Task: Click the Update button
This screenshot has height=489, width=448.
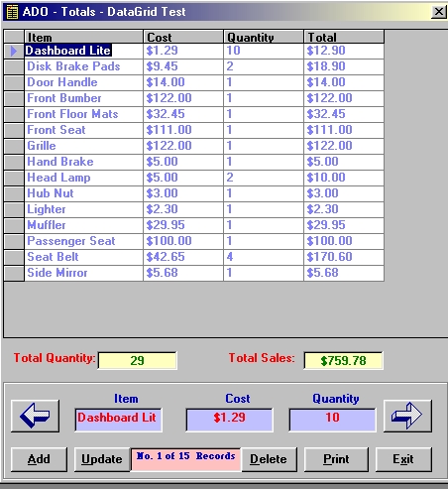Action: coord(102,459)
